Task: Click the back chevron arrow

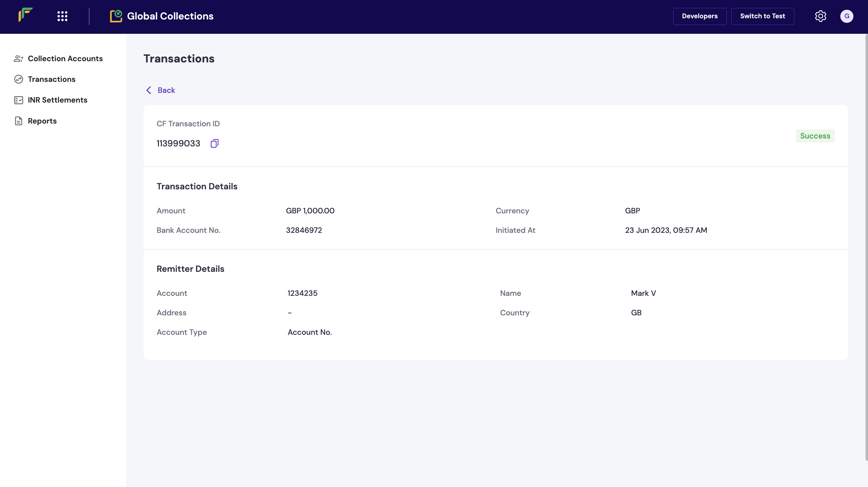Action: pos(149,90)
